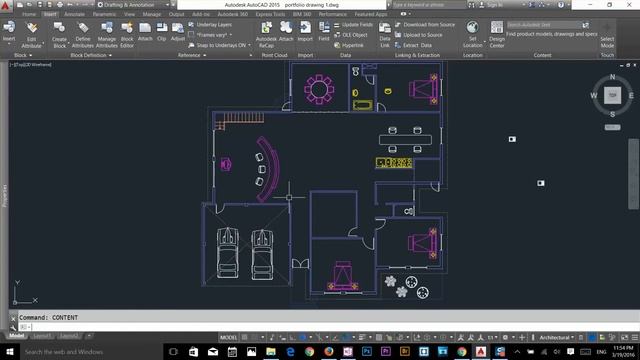This screenshot has height=360, width=640.
Task: Click Download from Source
Action: [425, 24]
